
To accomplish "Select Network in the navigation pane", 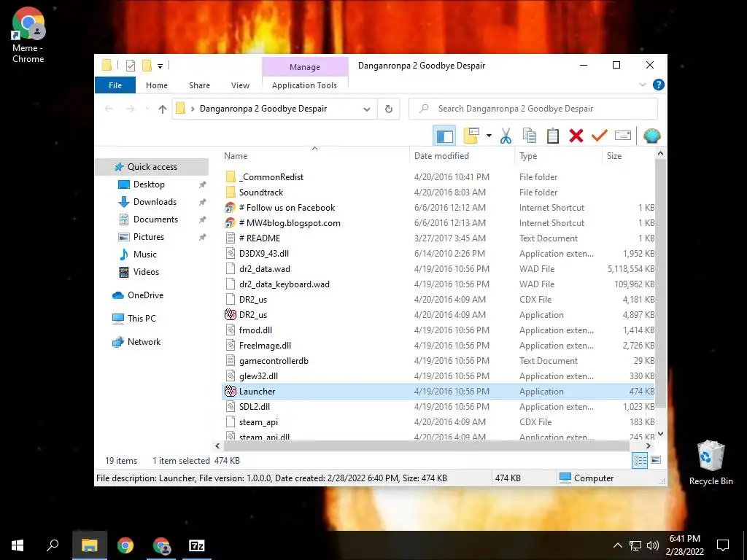I will 144,342.
